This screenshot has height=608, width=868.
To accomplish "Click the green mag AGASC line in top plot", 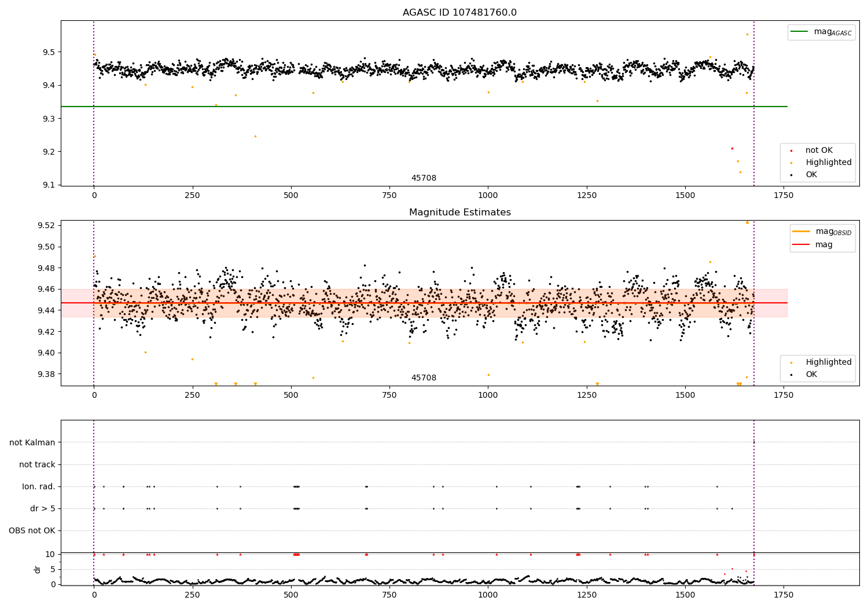I will 424,107.
